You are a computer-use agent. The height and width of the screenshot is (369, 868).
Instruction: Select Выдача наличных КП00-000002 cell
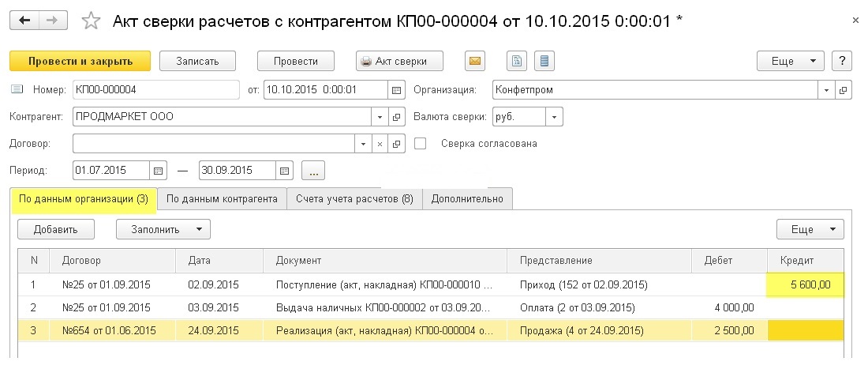point(385,307)
